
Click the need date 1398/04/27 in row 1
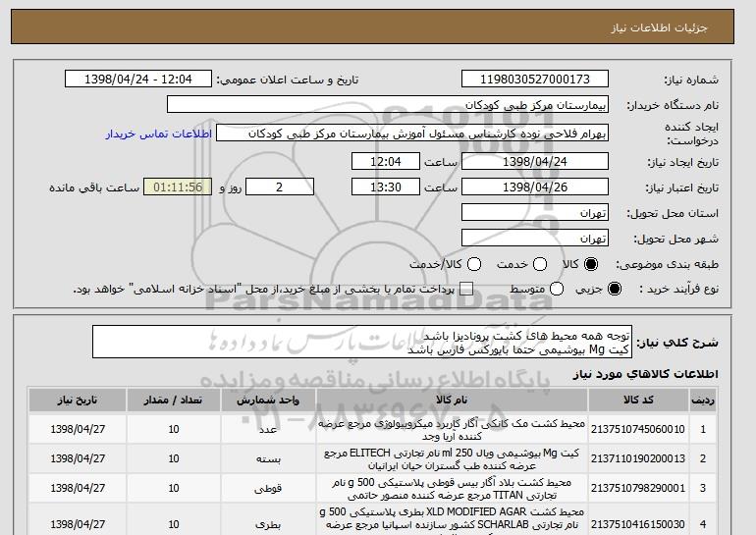coord(78,429)
